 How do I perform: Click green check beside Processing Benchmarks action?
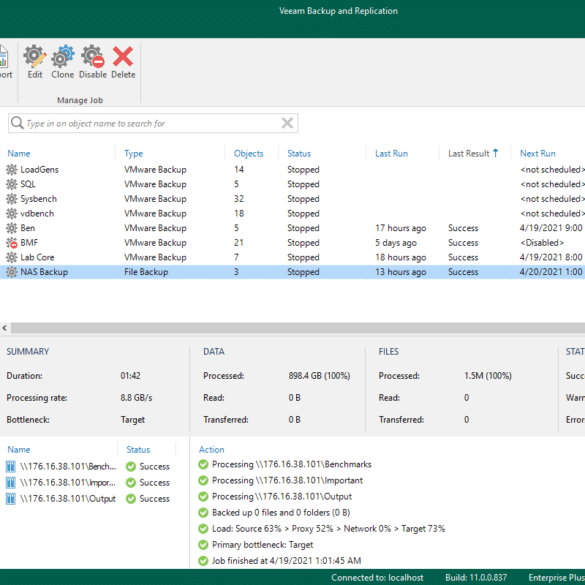tap(203, 464)
